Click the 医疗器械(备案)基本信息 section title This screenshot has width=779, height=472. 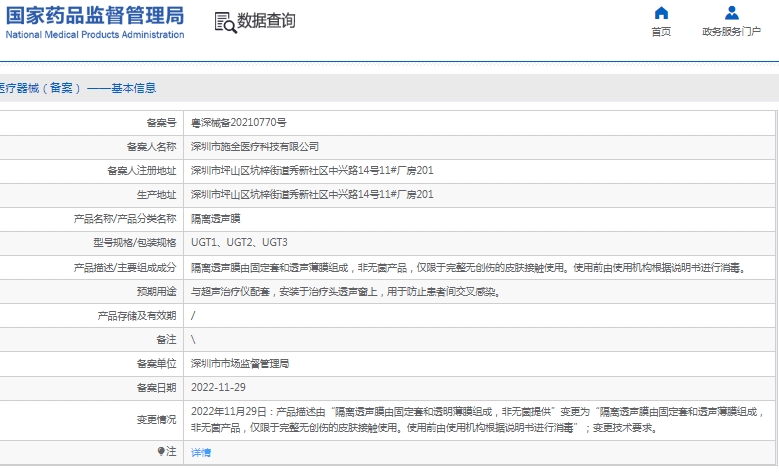pyautogui.click(x=78, y=88)
